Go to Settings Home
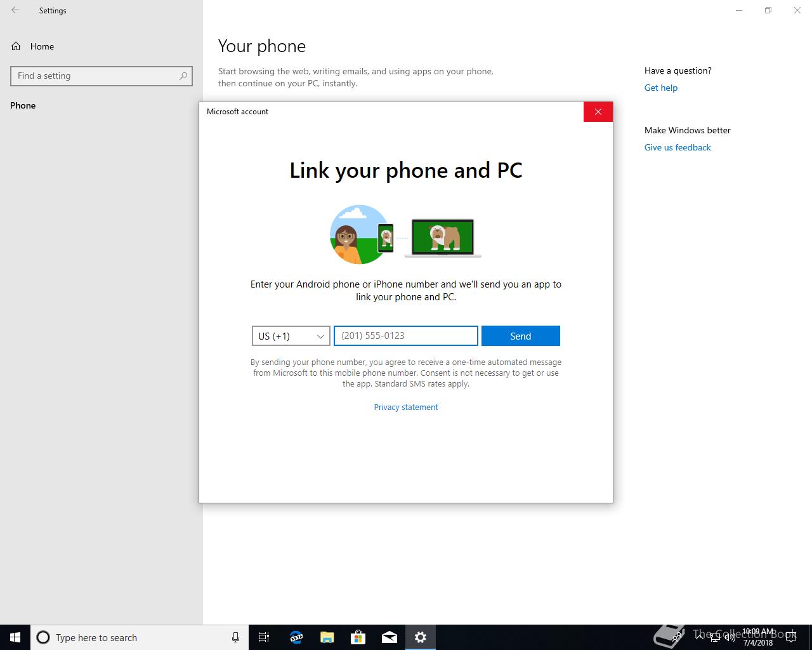Viewport: 812px width, 650px height. click(x=32, y=46)
